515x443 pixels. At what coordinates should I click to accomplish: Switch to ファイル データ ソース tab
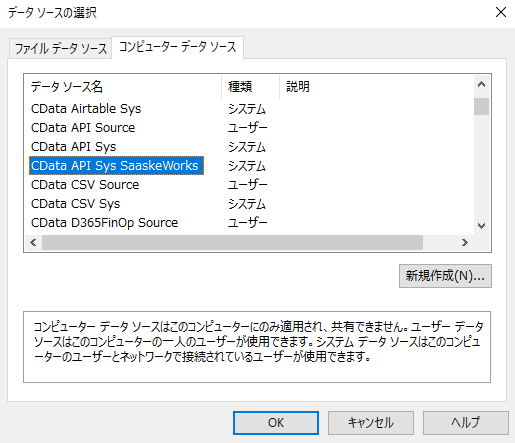[60, 49]
